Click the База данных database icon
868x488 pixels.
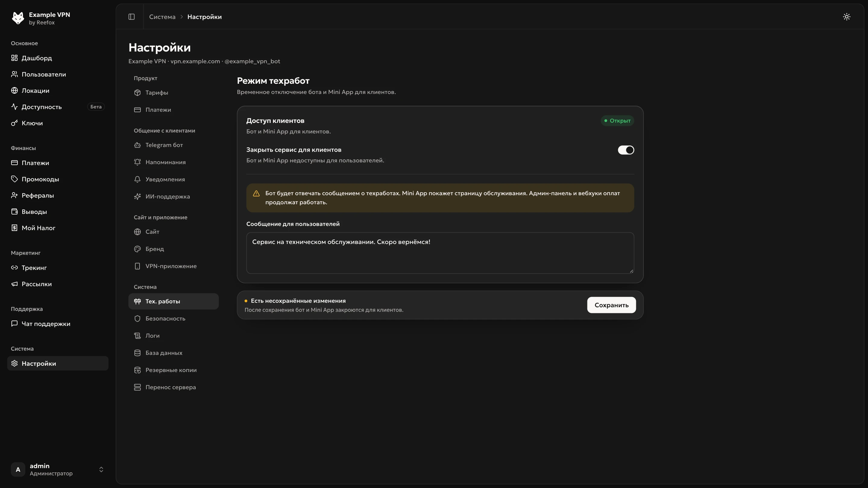(x=137, y=353)
